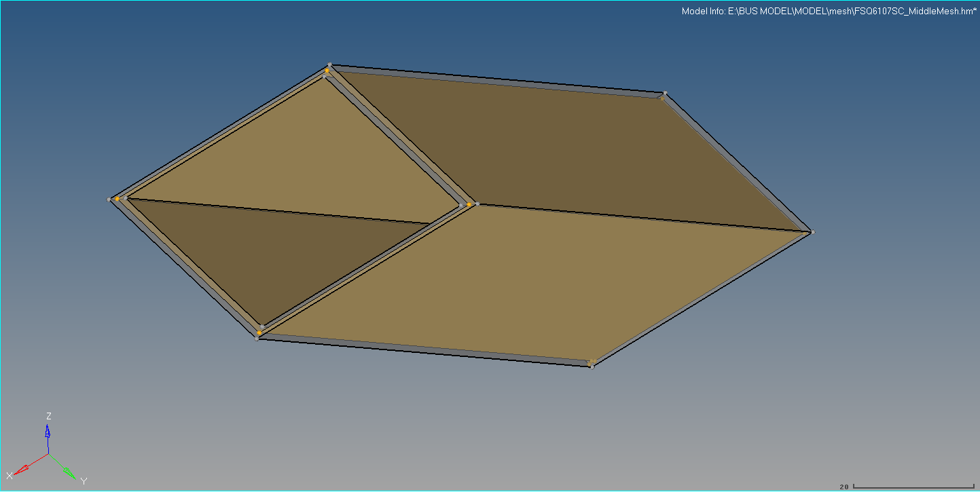Click the Y label on the axis triad
The image size is (980, 492).
[84, 481]
